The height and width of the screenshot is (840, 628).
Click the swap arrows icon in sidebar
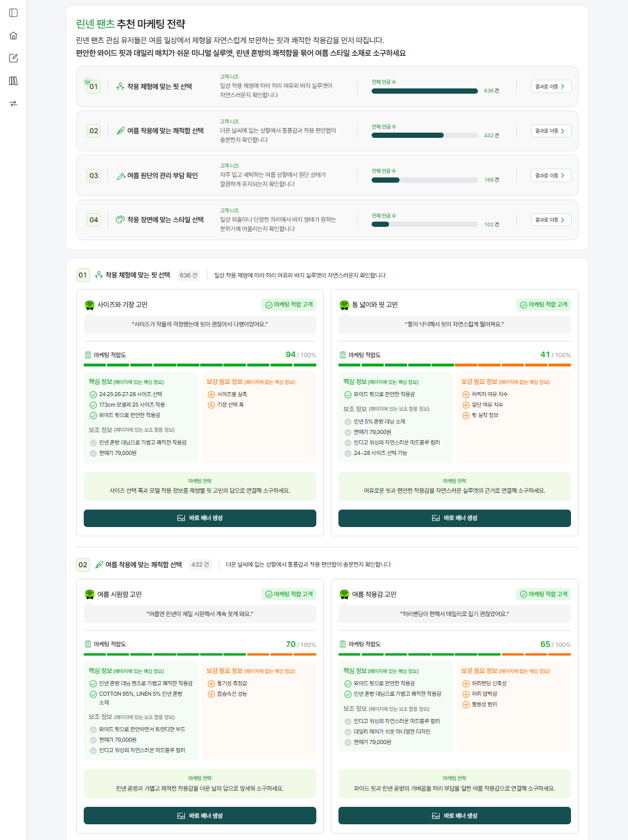tap(13, 104)
